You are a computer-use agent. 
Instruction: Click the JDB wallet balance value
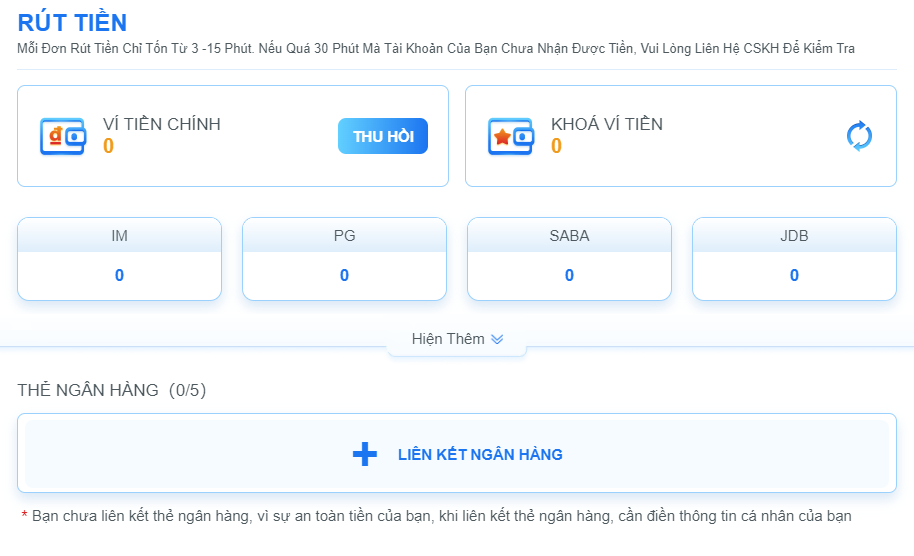click(794, 275)
